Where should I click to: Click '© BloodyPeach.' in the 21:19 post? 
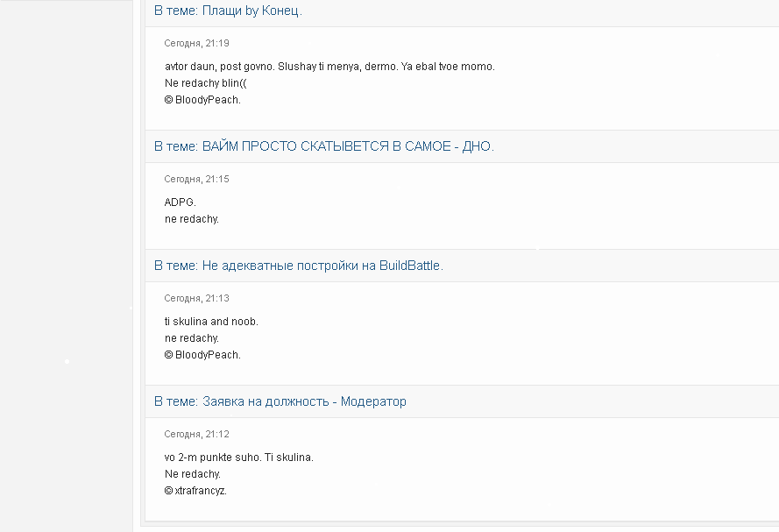click(x=202, y=100)
